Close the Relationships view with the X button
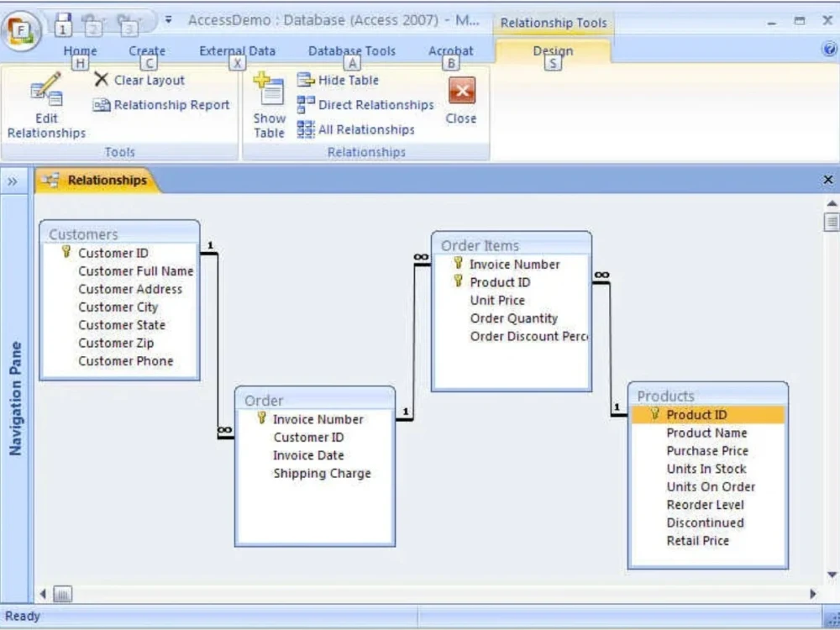Viewport: 840px width, 630px height. click(827, 179)
